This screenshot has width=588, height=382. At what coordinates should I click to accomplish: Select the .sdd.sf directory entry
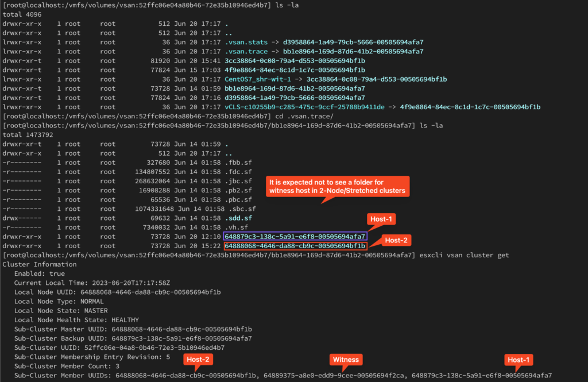[x=238, y=218]
